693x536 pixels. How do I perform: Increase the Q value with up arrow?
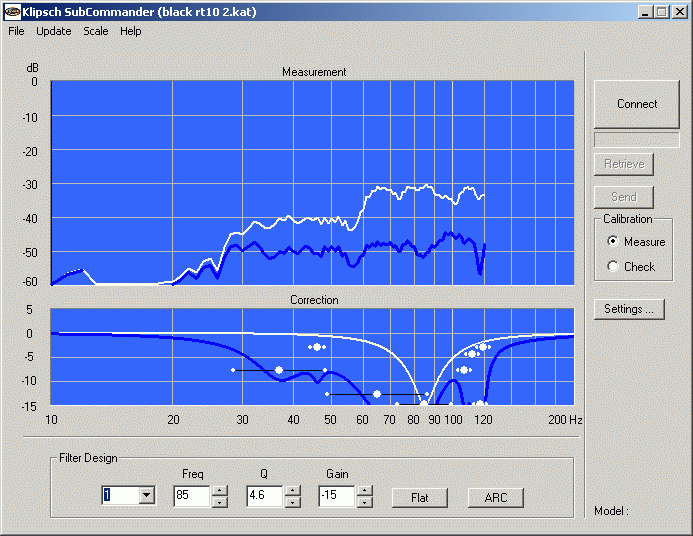click(292, 490)
